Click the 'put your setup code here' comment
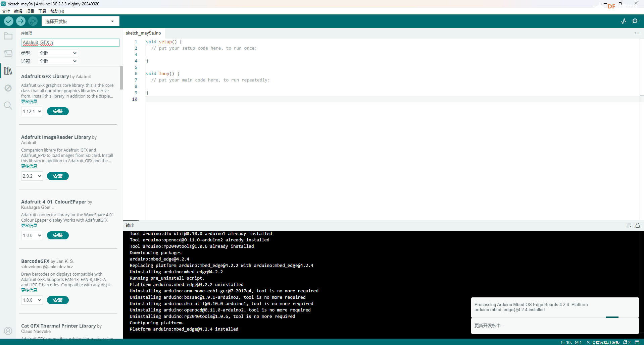The image size is (644, 345). [204, 48]
